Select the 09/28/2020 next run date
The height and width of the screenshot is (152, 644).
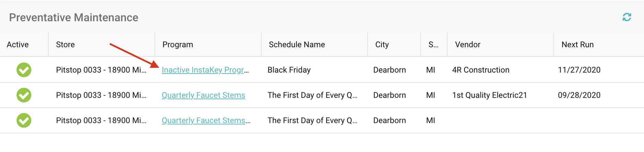point(579,95)
